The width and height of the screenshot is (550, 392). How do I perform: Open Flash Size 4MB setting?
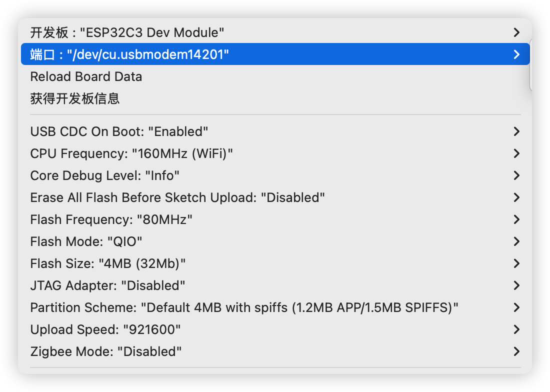(108, 263)
